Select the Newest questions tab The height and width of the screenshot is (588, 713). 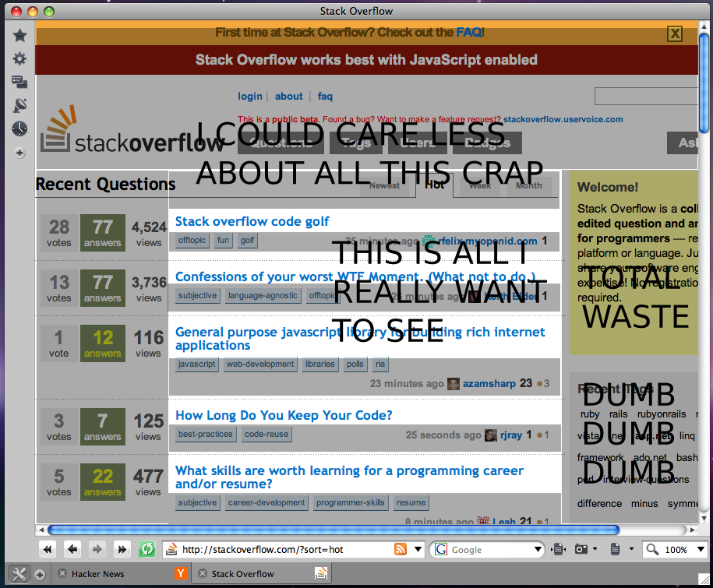click(x=385, y=186)
